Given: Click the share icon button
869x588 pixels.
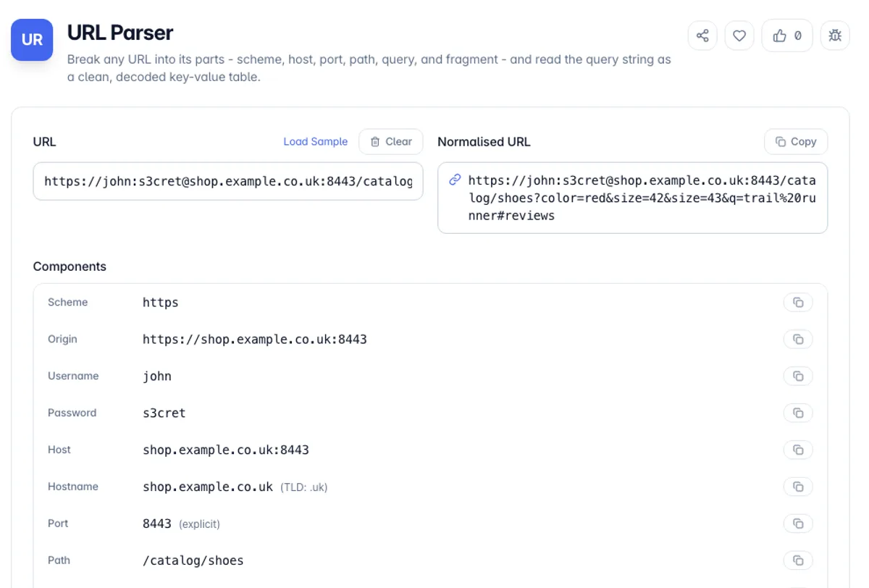Looking at the screenshot, I should pos(702,35).
